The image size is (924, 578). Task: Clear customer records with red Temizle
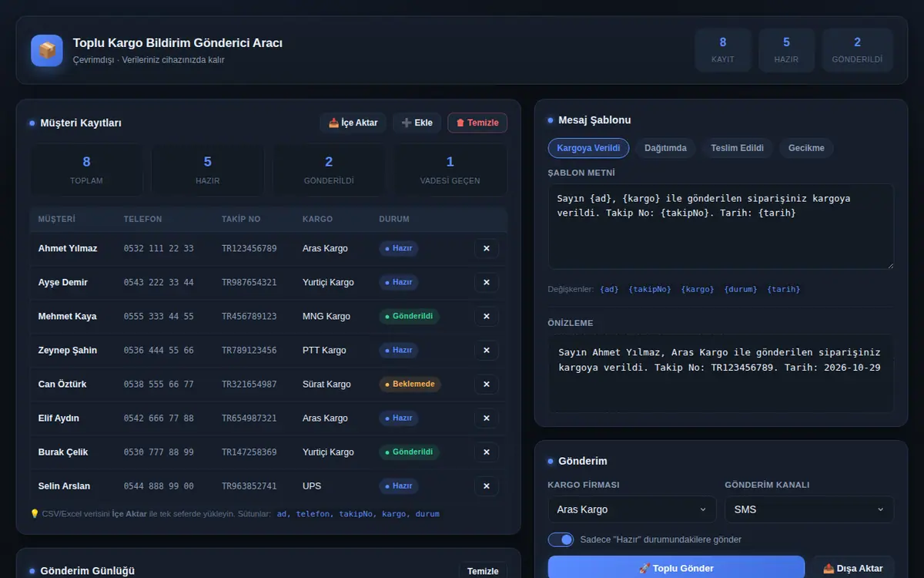point(477,123)
